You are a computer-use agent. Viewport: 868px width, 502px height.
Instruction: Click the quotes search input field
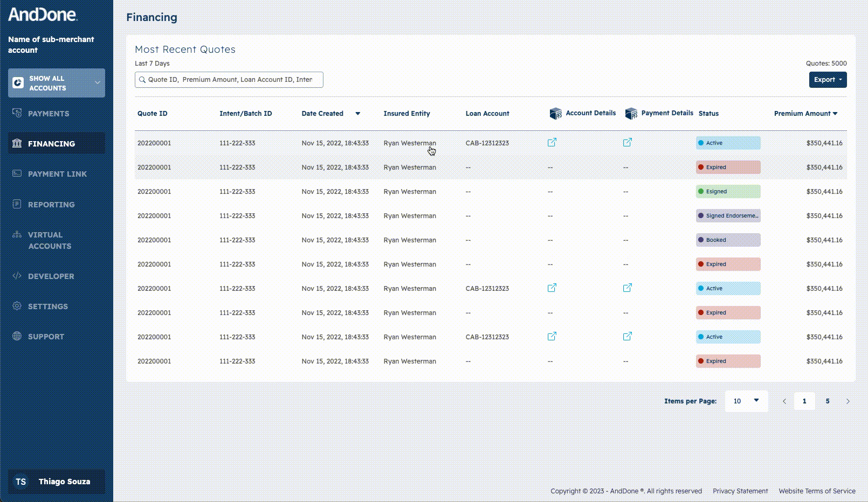coord(232,80)
